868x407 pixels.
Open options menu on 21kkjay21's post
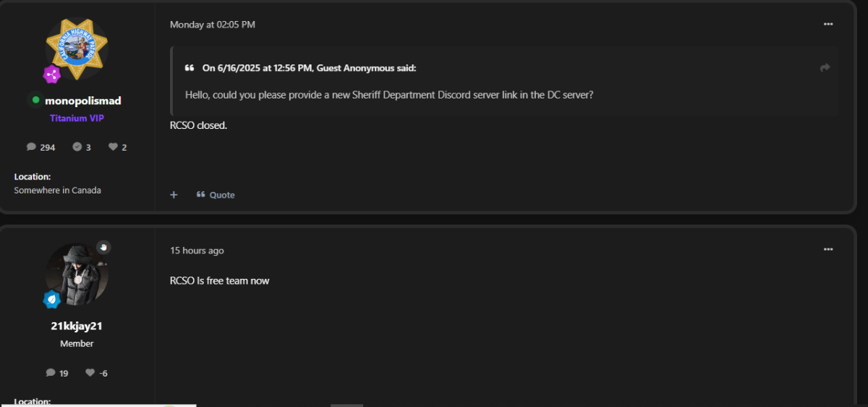point(828,249)
